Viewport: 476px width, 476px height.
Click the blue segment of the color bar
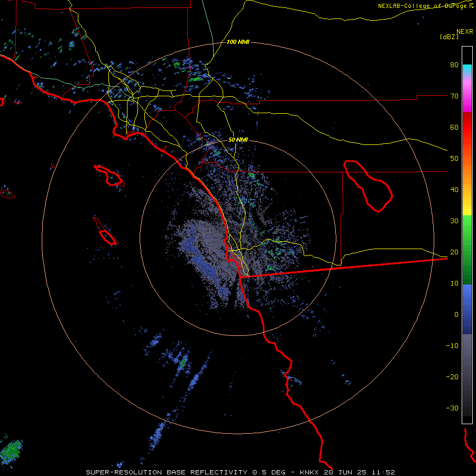(x=467, y=309)
